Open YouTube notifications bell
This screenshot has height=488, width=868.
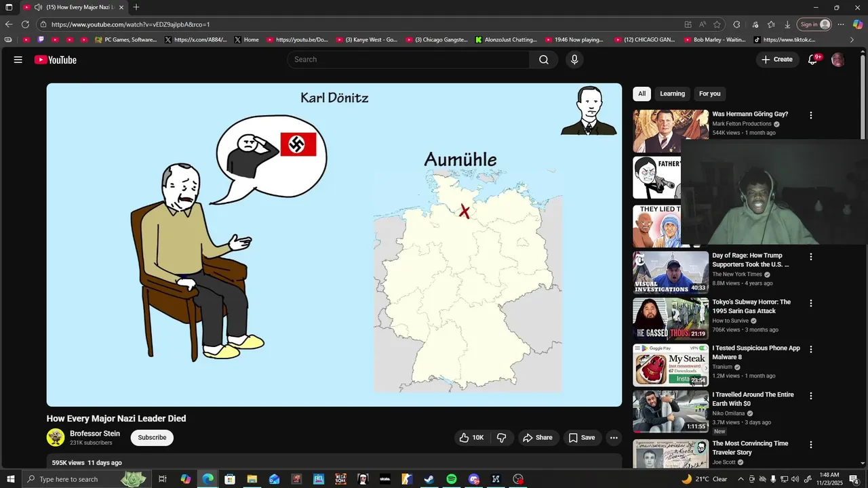pyautogui.click(x=812, y=60)
